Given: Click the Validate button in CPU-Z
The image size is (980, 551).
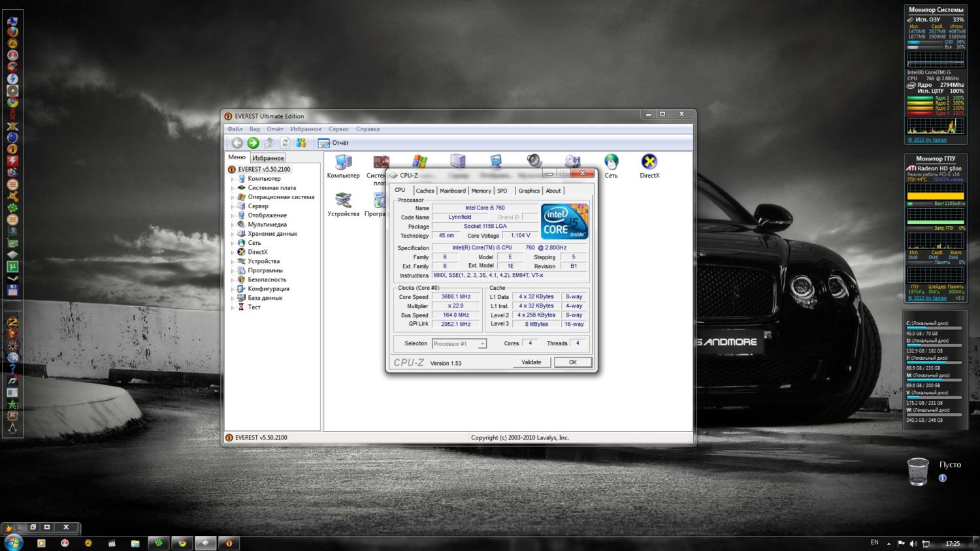Looking at the screenshot, I should 531,362.
